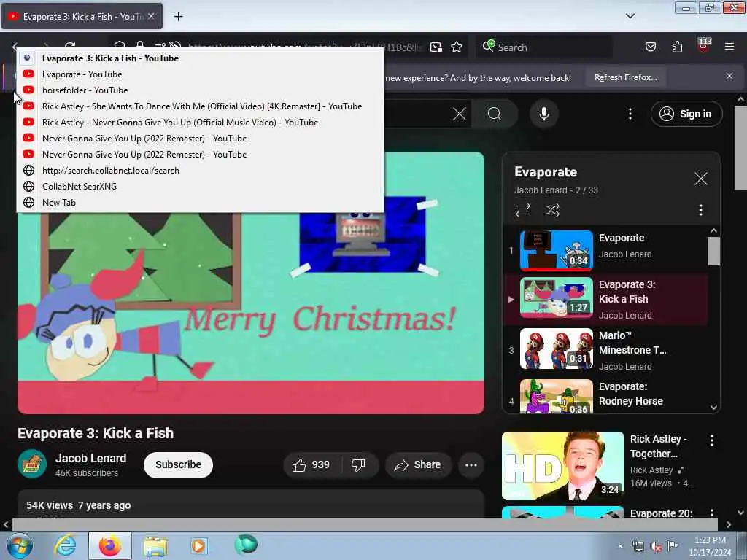Open playlist three-dot options menu
This screenshot has width=747, height=560.
pos(701,210)
